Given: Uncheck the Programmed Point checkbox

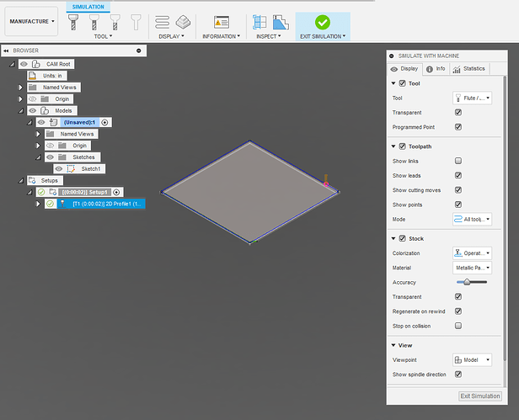Looking at the screenshot, I should pyautogui.click(x=458, y=127).
